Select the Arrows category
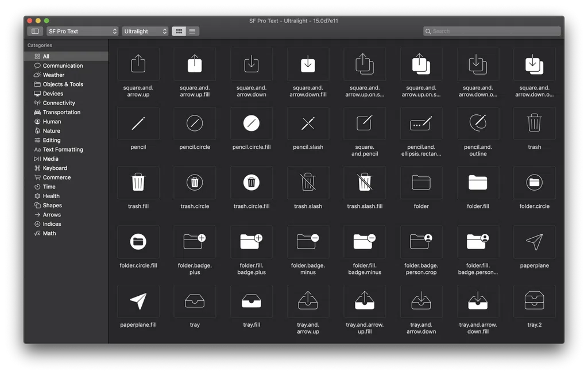Screen dimensions: 588x375 tap(66, 215)
